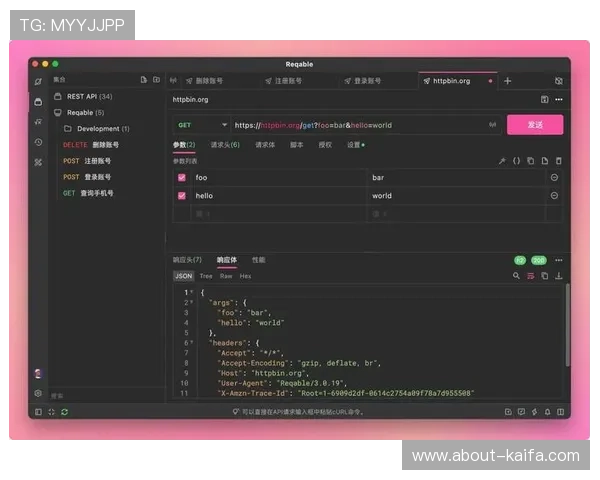Uncheck the foo parameter checkbox
Screen dimensions: 600x480
(181, 177)
